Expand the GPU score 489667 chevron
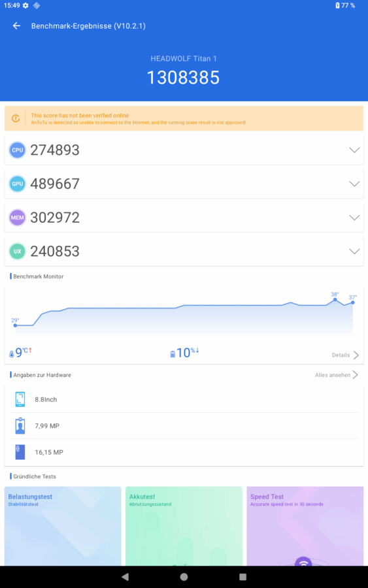The height and width of the screenshot is (588, 368). click(x=354, y=184)
